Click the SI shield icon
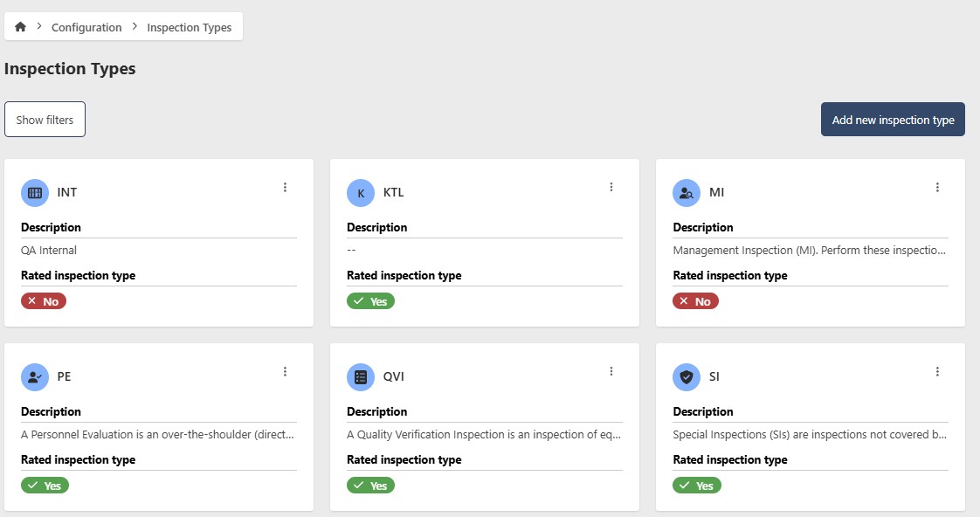Screen dimensions: 980x517 (687, 377)
